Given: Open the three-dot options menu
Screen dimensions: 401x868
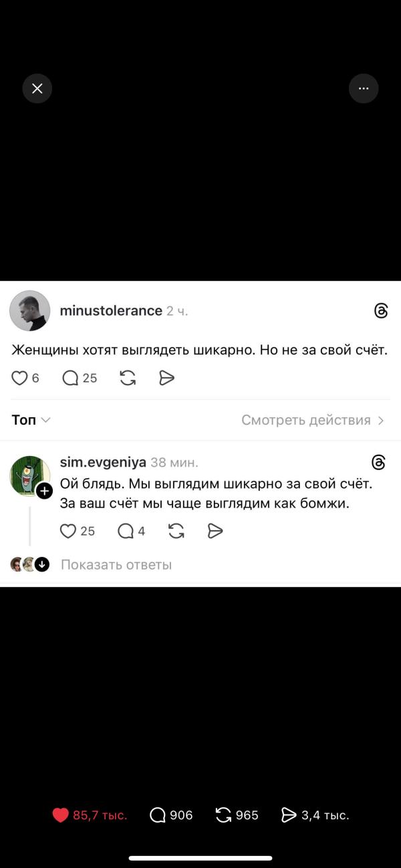Looking at the screenshot, I should pos(364,88).
